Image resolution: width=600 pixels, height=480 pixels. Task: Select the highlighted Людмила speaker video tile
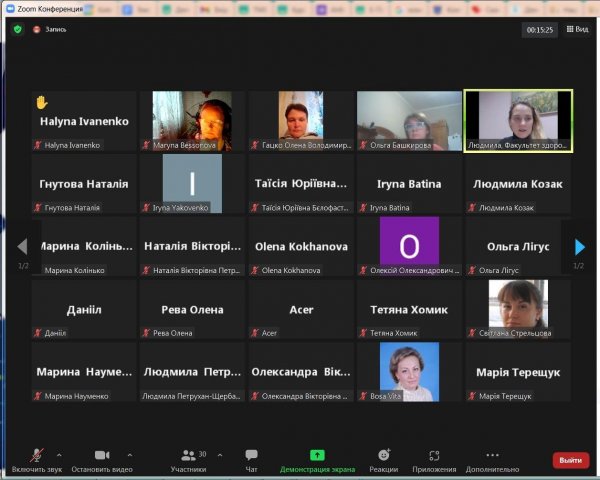(518, 120)
